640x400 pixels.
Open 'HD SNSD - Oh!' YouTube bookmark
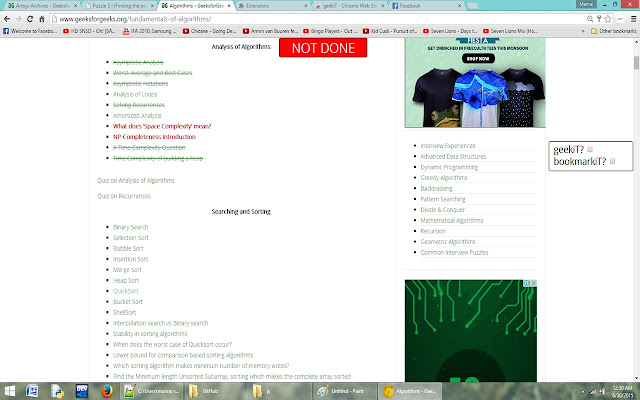point(89,31)
